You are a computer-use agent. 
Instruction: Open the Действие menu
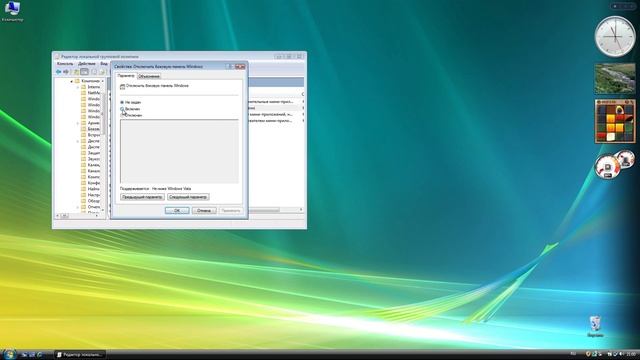pyautogui.click(x=87, y=64)
